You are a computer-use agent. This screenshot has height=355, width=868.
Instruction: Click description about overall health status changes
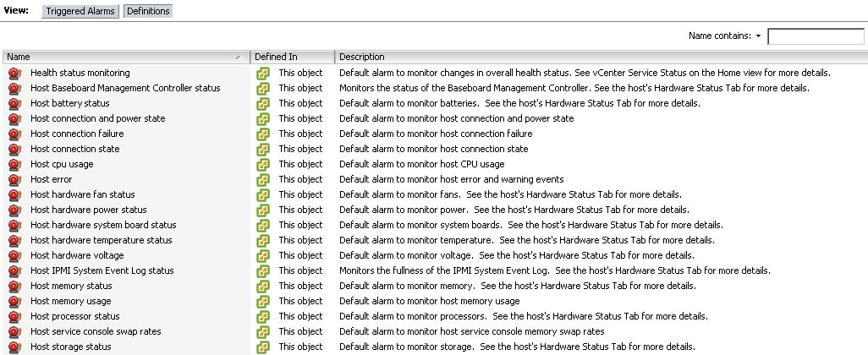click(585, 73)
